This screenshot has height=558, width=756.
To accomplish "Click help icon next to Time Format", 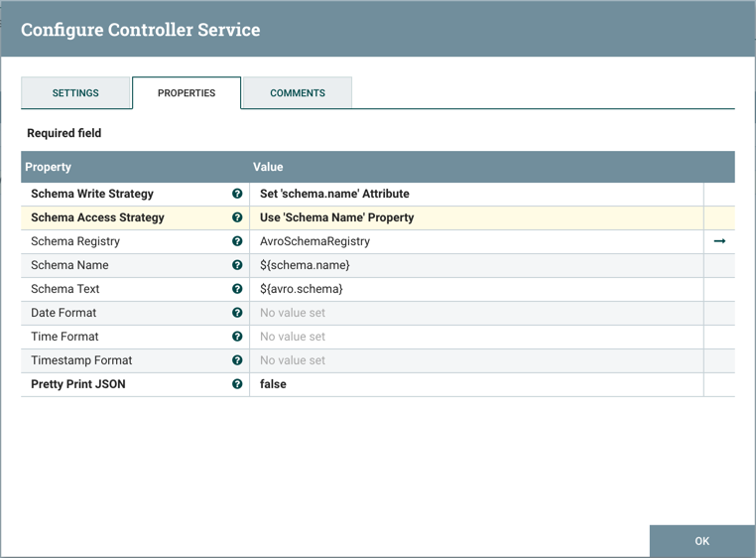I will pos(237,337).
